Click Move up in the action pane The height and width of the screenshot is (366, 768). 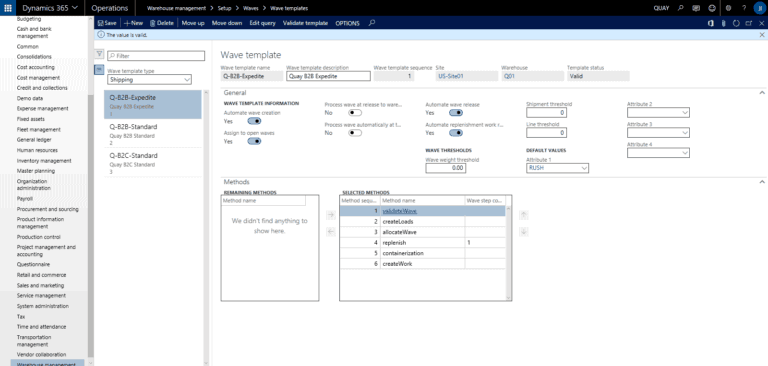coord(193,23)
